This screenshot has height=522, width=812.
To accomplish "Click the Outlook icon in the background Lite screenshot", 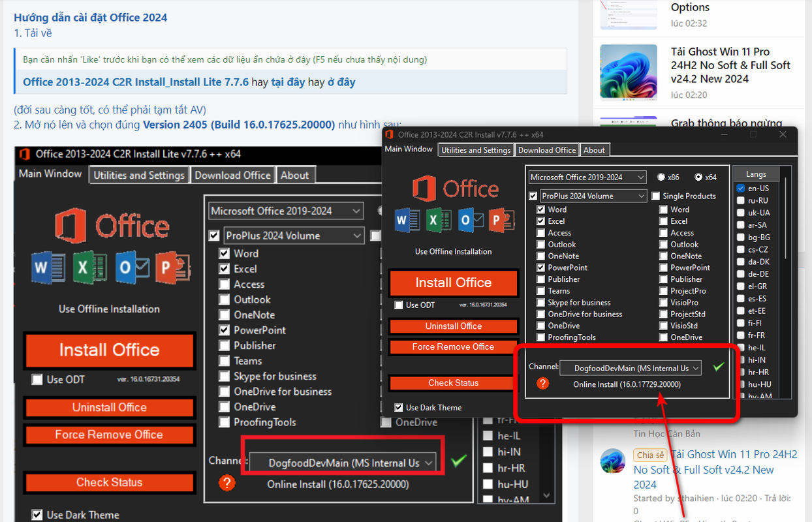I will [133, 268].
